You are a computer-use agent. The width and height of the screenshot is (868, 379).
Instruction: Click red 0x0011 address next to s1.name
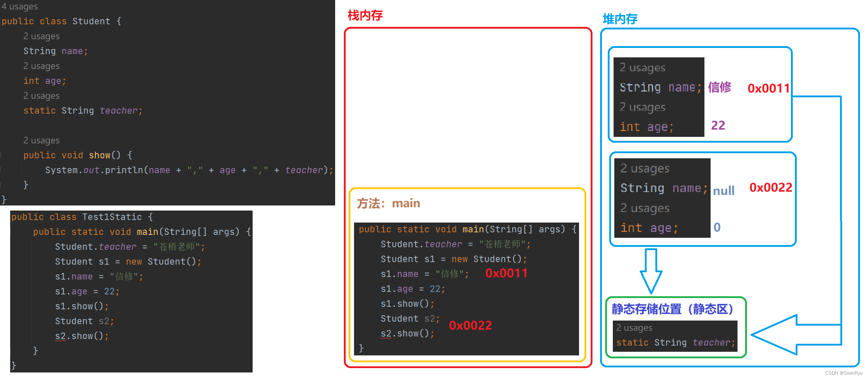[506, 273]
